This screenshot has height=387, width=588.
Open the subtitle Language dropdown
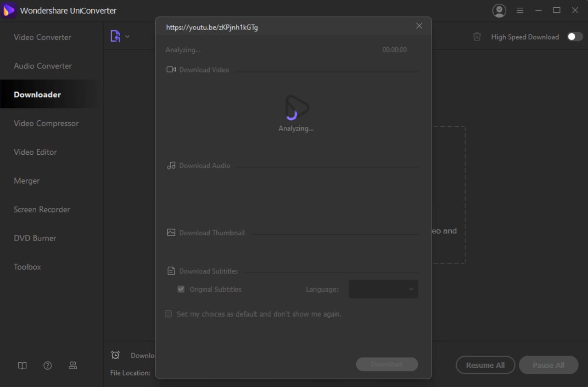pyautogui.click(x=383, y=289)
